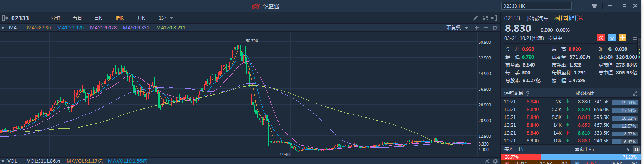Expand the VOL indicator dropdown arrow
Image resolution: width=644 pixels, height=164 pixels.
click(3, 161)
